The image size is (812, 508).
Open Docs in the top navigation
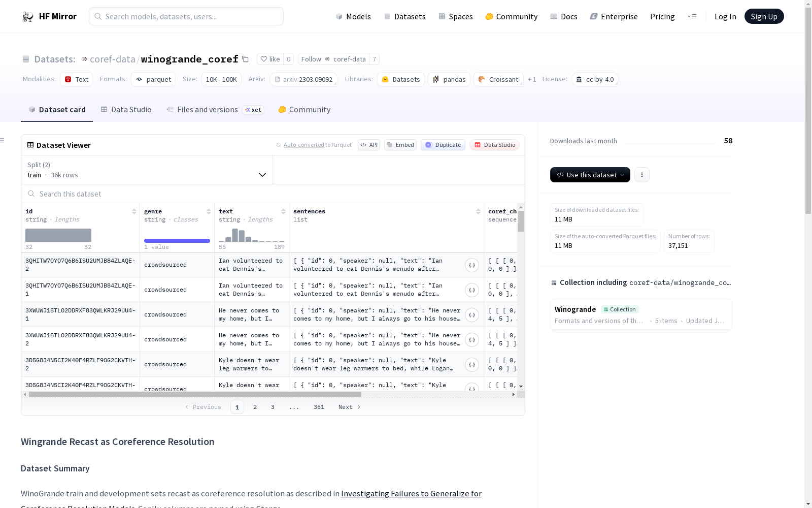564,16
